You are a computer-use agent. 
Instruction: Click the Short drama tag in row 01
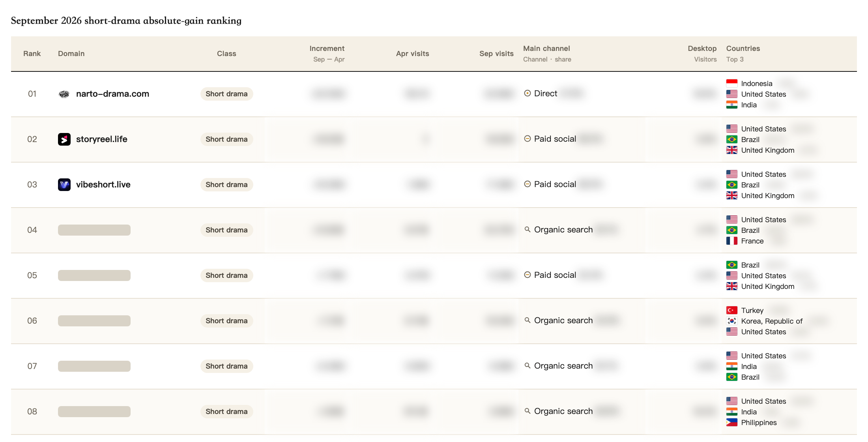[226, 94]
